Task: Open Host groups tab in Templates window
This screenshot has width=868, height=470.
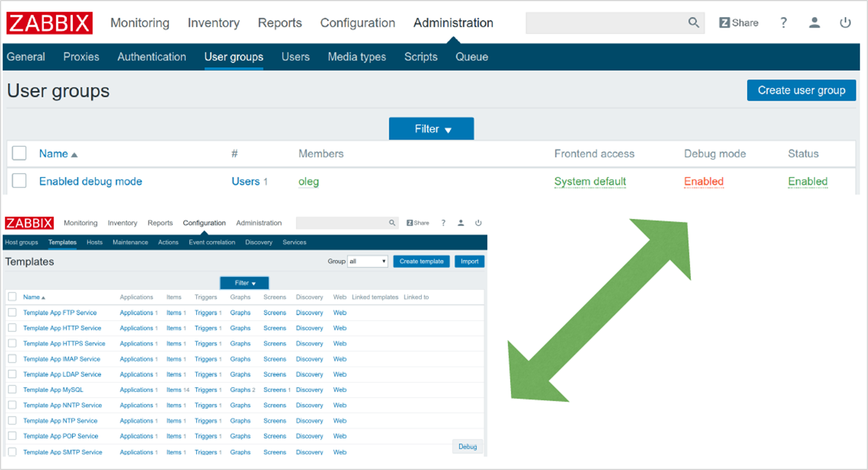Action: [x=21, y=242]
